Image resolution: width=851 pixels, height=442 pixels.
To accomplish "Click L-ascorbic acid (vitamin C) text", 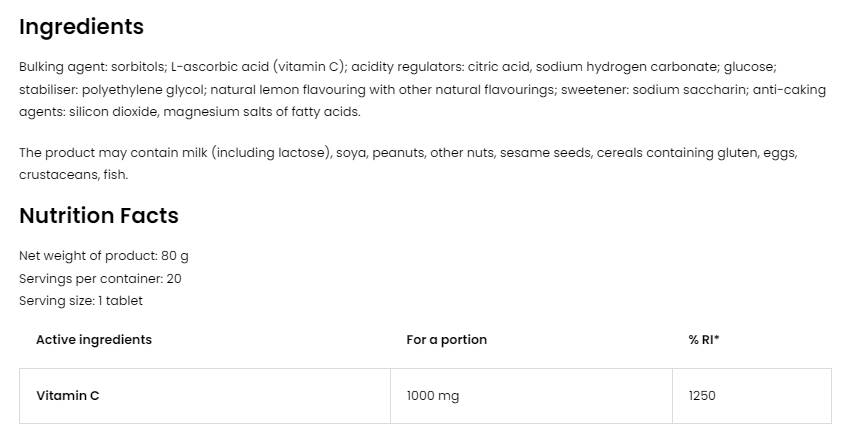I will tap(258, 67).
